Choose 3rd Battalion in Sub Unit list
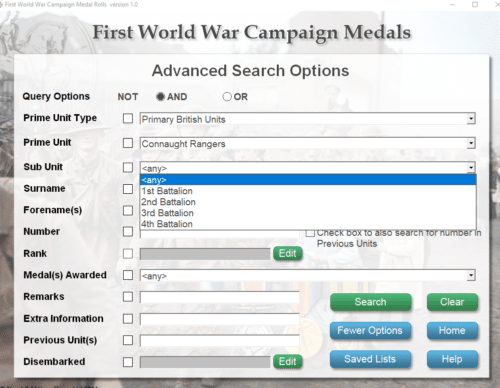Viewport: 500px width, 388px height. coord(308,213)
